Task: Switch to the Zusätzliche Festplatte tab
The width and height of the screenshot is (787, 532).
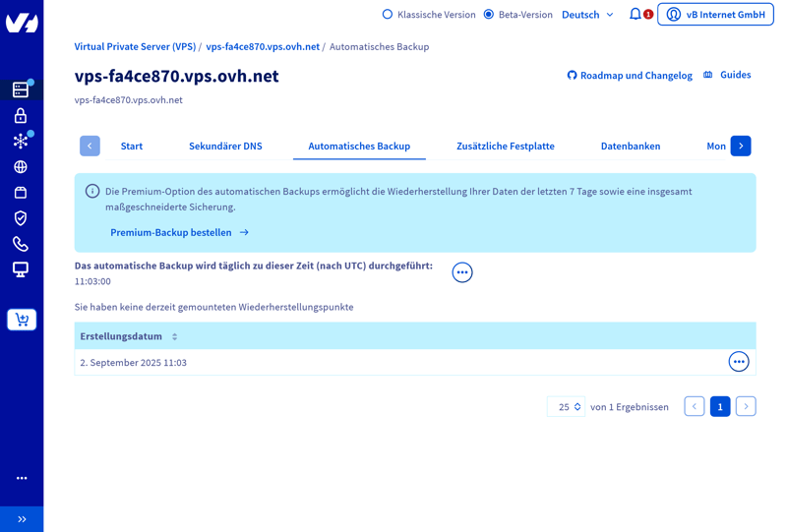Action: 506,147
